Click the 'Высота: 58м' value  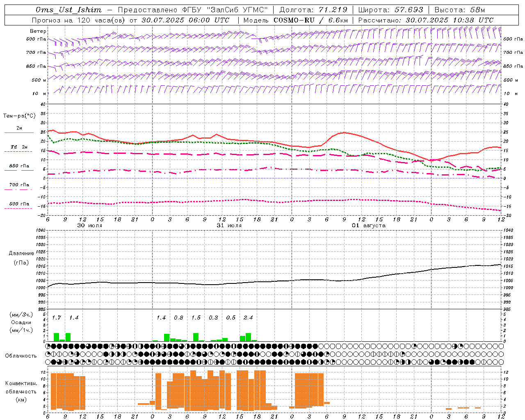point(460,10)
